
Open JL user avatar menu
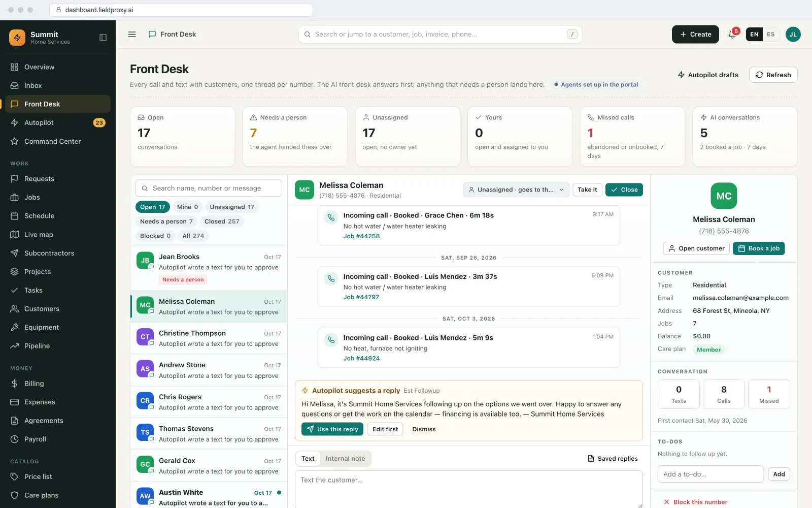click(793, 35)
